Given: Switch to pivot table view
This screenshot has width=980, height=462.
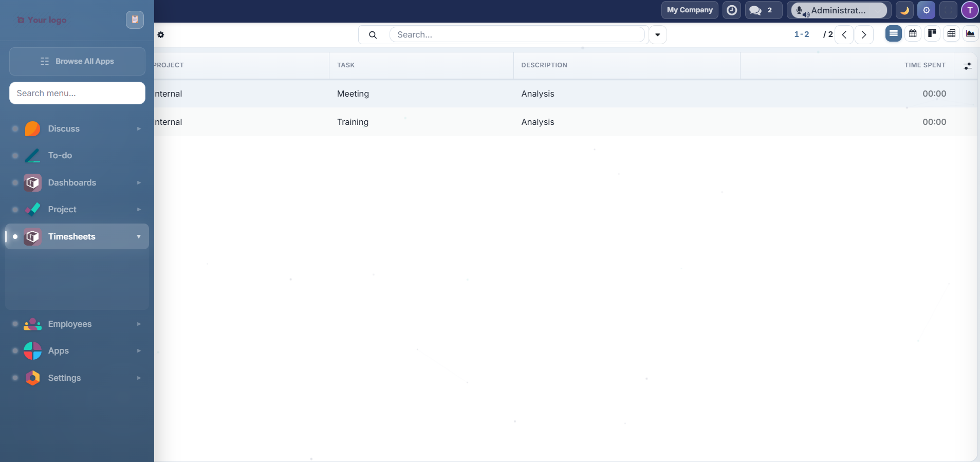Looking at the screenshot, I should (x=951, y=34).
